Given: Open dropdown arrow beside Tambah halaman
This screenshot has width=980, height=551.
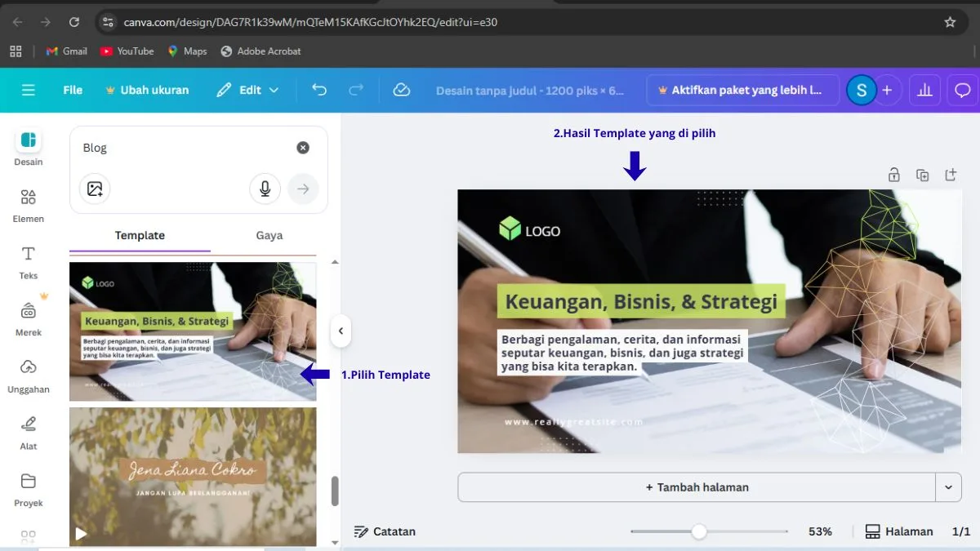Looking at the screenshot, I should [x=948, y=487].
